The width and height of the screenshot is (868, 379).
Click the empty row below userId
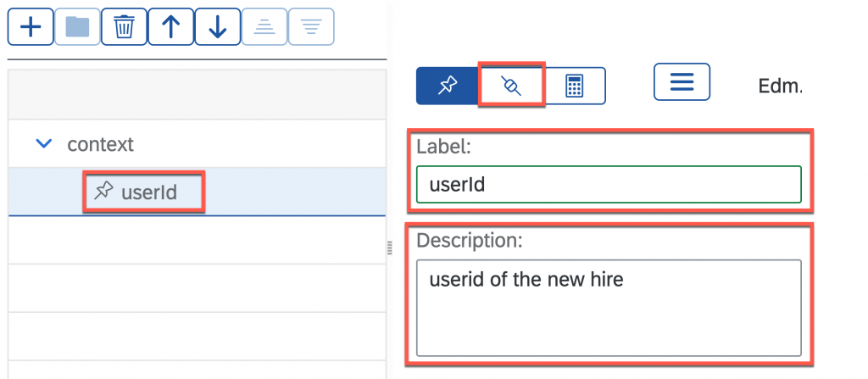pos(197,240)
